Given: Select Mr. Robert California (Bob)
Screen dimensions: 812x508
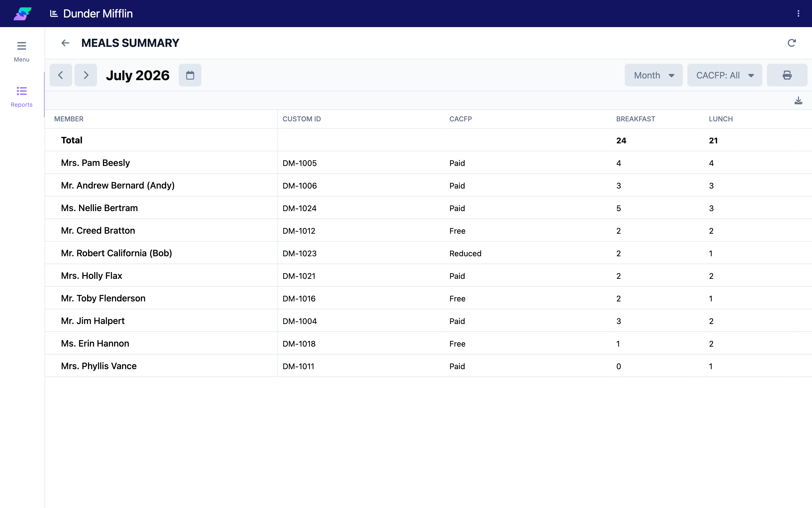Looking at the screenshot, I should [116, 253].
